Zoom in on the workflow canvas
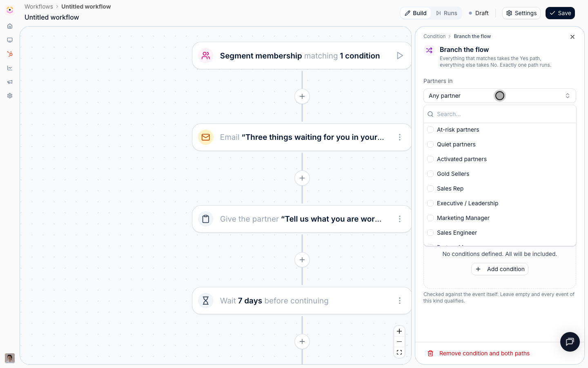 [399, 331]
